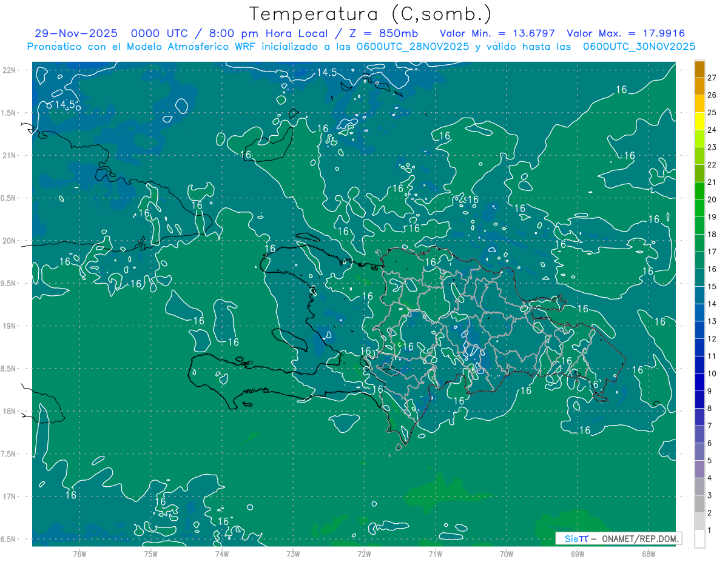Click the '0000 UTC' time text
The height and width of the screenshot is (562, 728).
coord(160,33)
